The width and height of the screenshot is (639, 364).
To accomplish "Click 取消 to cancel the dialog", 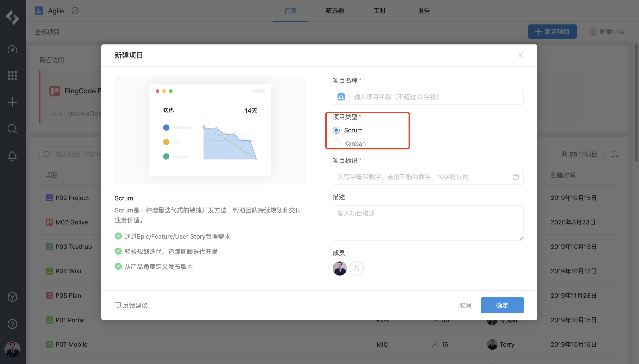I will pos(465,305).
